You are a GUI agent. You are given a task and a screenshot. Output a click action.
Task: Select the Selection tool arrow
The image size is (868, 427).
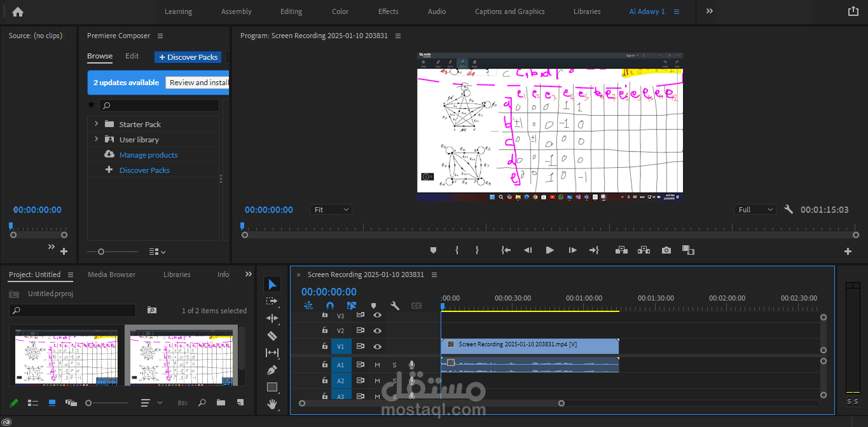pyautogui.click(x=272, y=284)
